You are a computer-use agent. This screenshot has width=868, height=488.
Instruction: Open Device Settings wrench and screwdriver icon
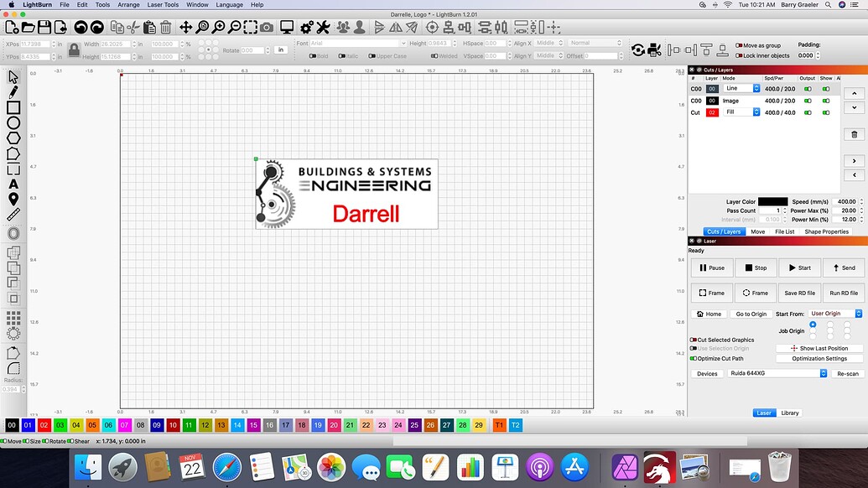point(323,27)
